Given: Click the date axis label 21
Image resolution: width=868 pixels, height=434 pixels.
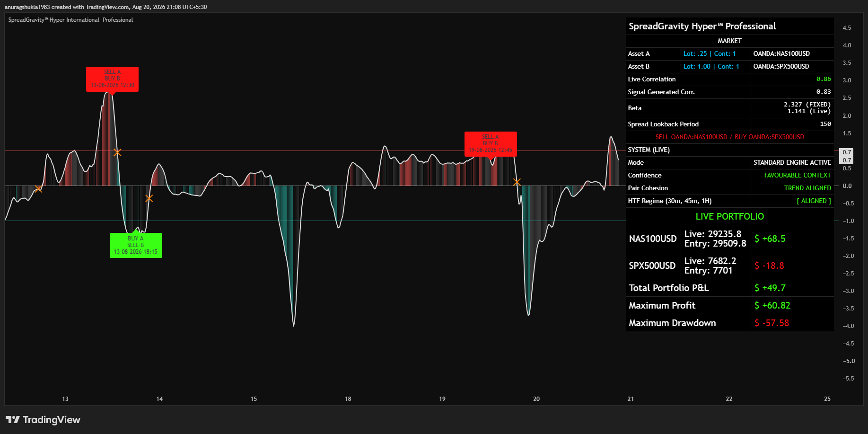Looking at the screenshot, I should tap(631, 399).
